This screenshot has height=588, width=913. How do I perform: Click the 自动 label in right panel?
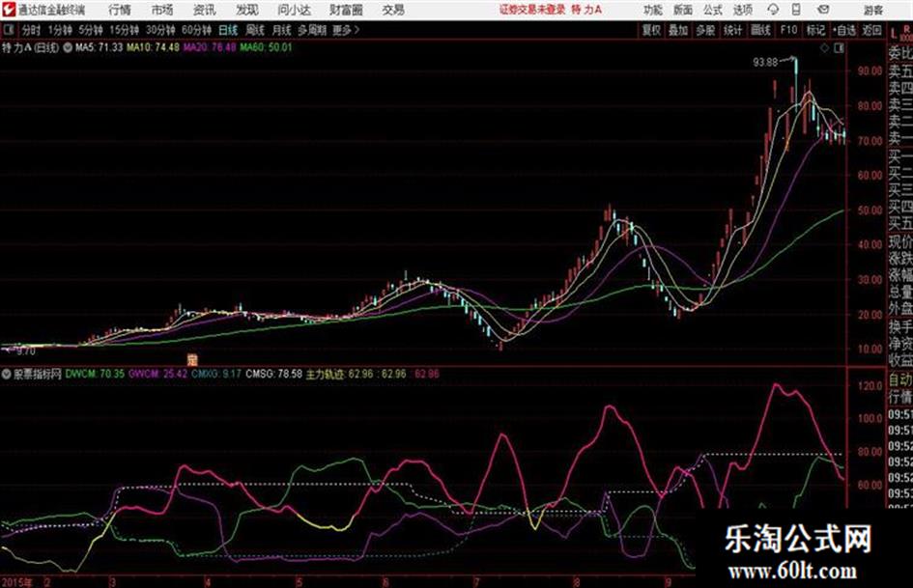click(x=900, y=379)
